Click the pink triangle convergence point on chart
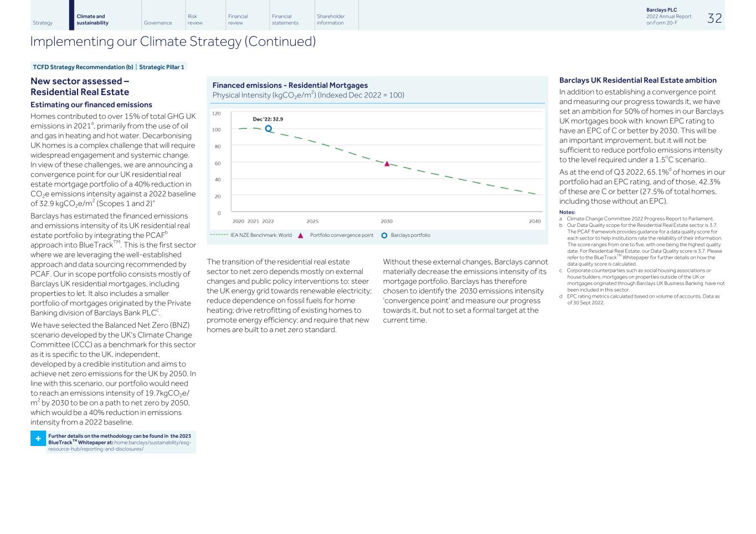Viewport: 756px width, 534px height. [387, 164]
